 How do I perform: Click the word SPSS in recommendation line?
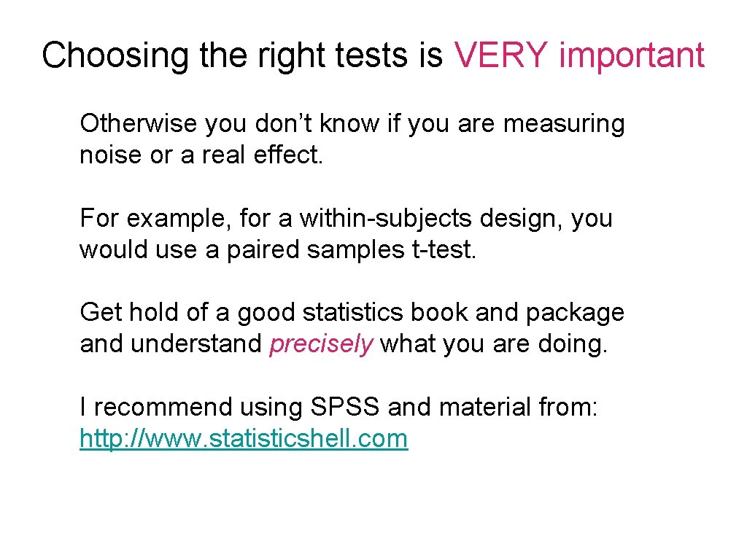[x=344, y=407]
